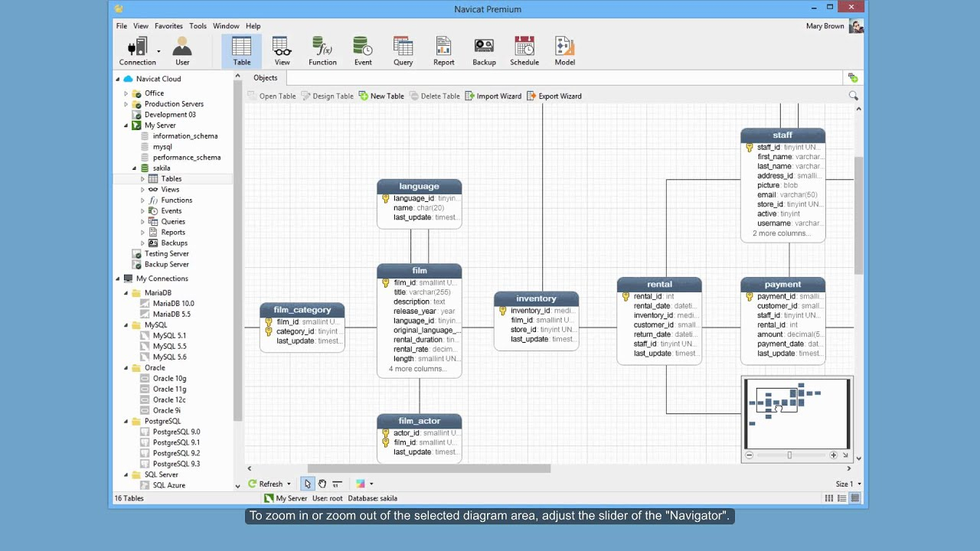Click the Design Table button
Image resolution: width=980 pixels, height=551 pixels.
click(x=327, y=96)
